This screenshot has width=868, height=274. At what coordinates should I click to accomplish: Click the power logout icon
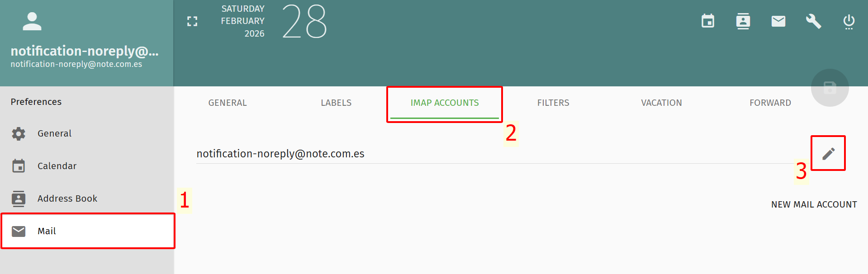[849, 21]
